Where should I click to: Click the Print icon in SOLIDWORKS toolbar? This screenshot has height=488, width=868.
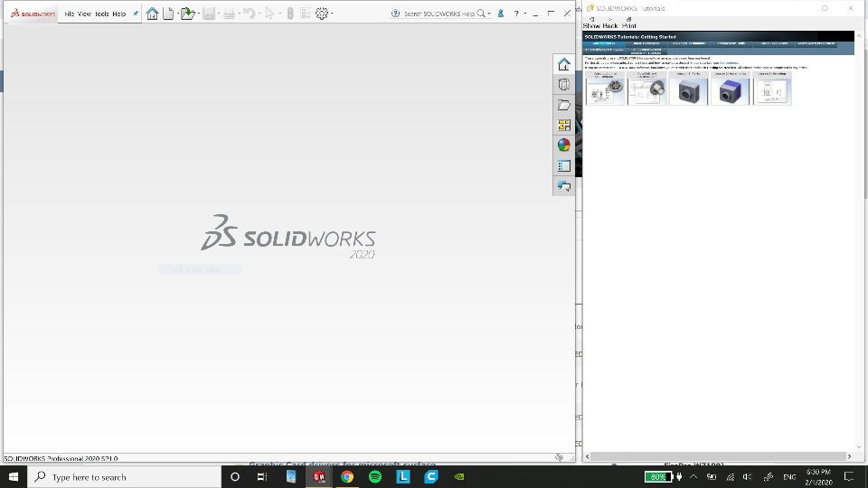(x=229, y=14)
